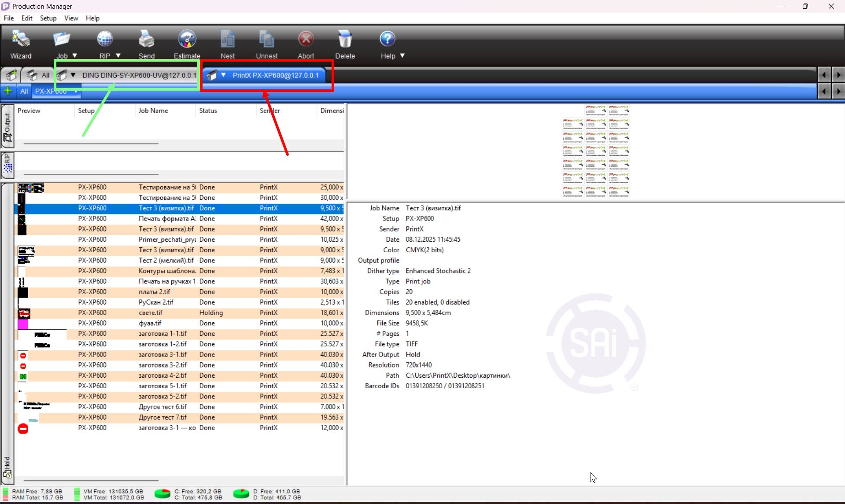This screenshot has width=845, height=504.
Task: Open the Setup menu
Action: coord(48,18)
